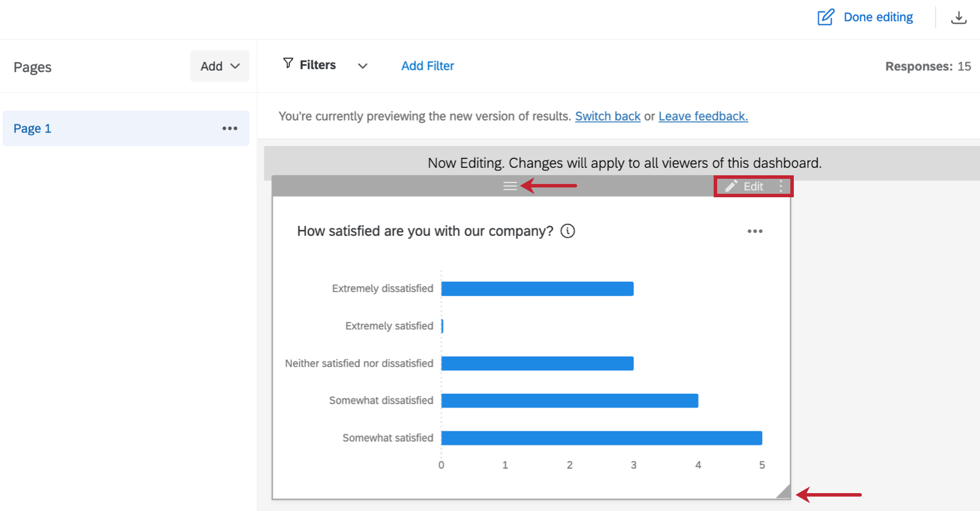Open Page 1 options ellipsis menu

click(229, 129)
